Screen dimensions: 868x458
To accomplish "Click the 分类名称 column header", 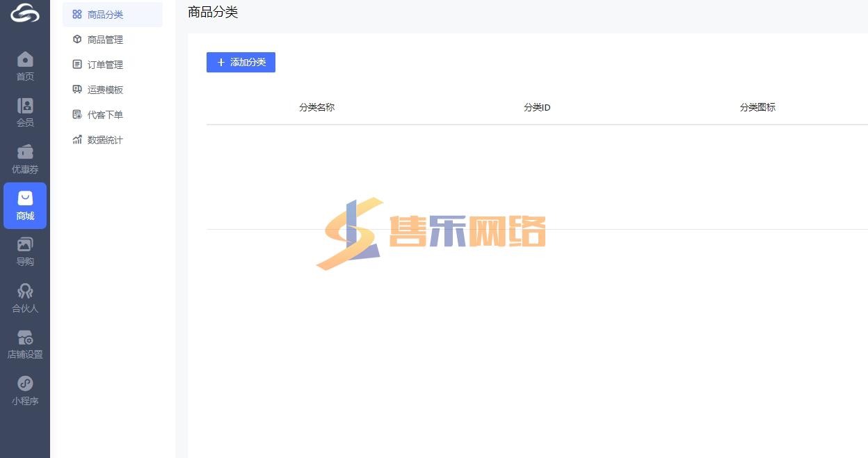I will [317, 107].
